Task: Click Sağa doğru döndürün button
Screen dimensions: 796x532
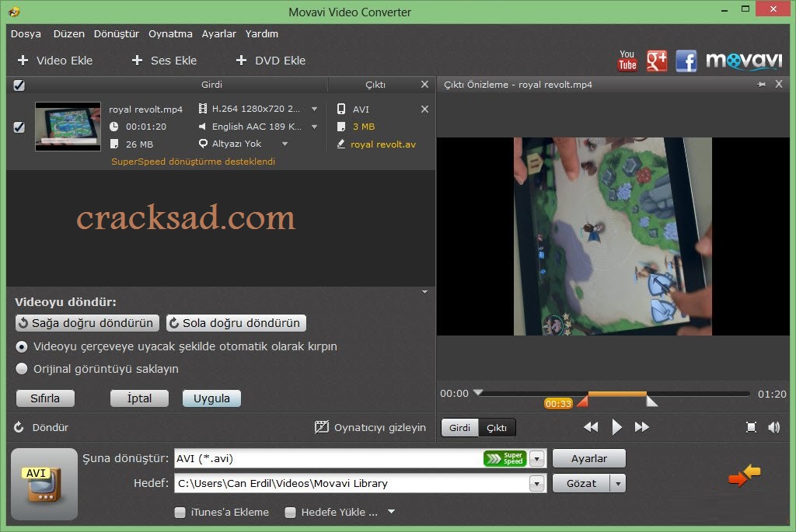Action: click(87, 323)
